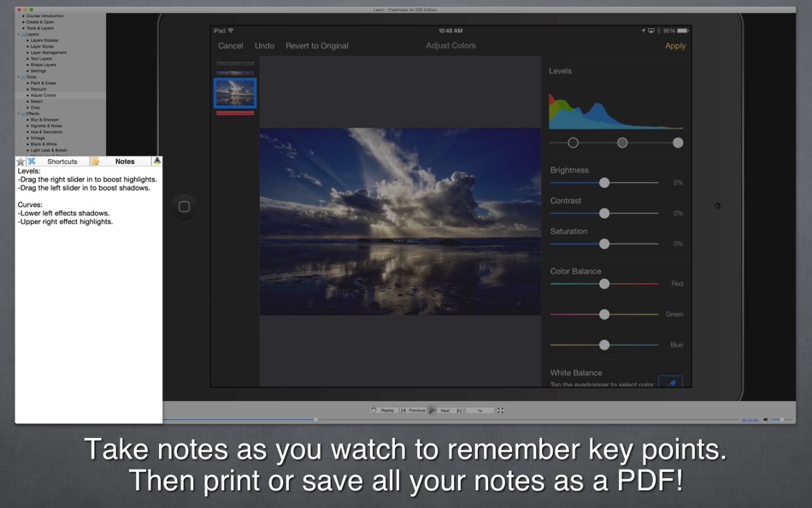Viewport: 812px width, 508px height.
Task: Click the Levels shadows (left) handle
Action: coord(573,143)
